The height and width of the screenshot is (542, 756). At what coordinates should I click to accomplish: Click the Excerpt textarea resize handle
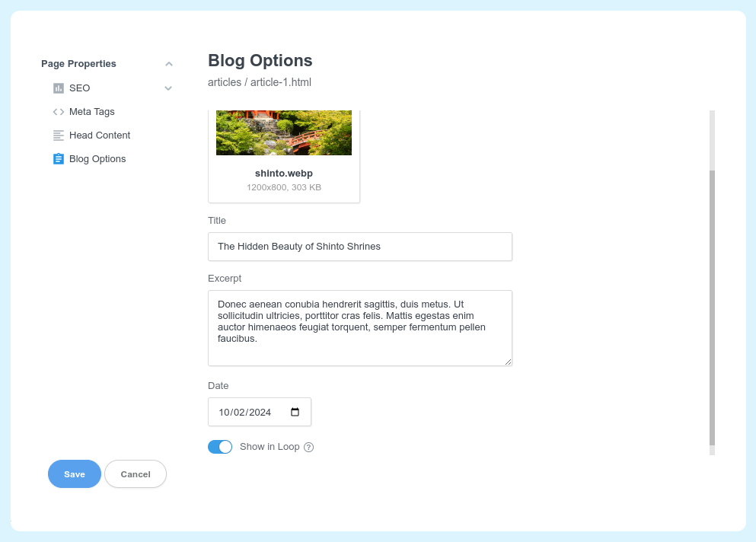point(509,362)
